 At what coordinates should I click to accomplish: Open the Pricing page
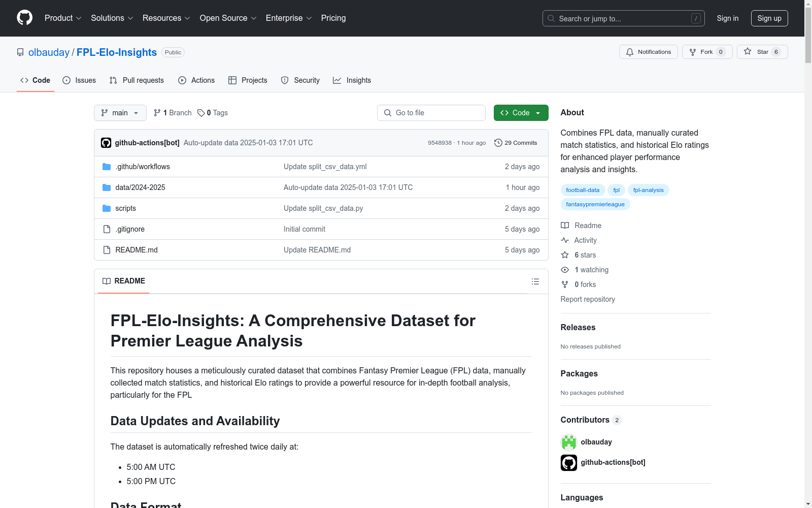click(x=333, y=18)
